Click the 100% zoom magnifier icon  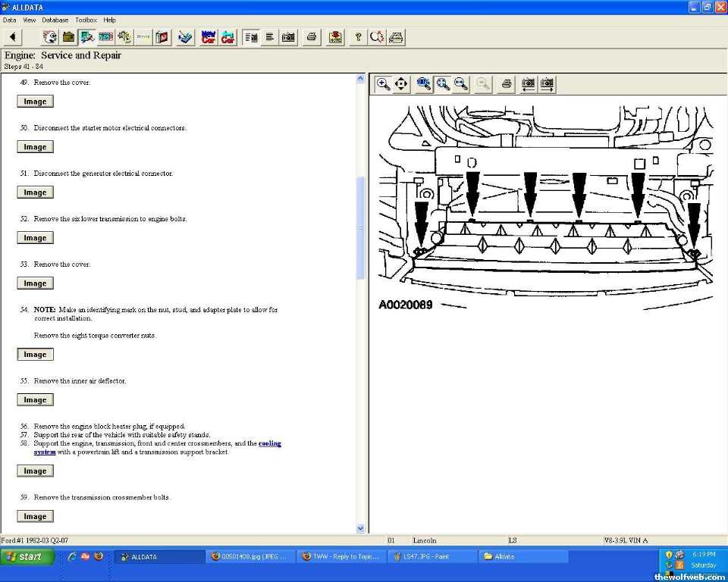coord(424,84)
